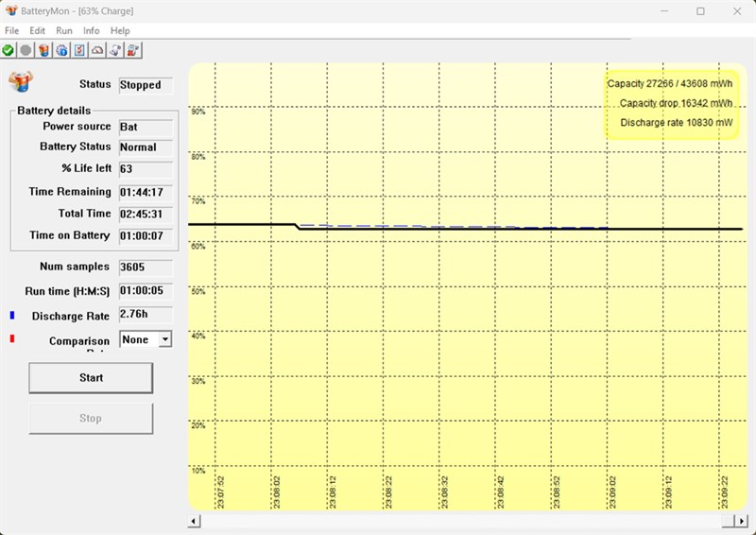Image resolution: width=756 pixels, height=535 pixels.
Task: Click the chart scrollbar left arrow
Action: 195,521
